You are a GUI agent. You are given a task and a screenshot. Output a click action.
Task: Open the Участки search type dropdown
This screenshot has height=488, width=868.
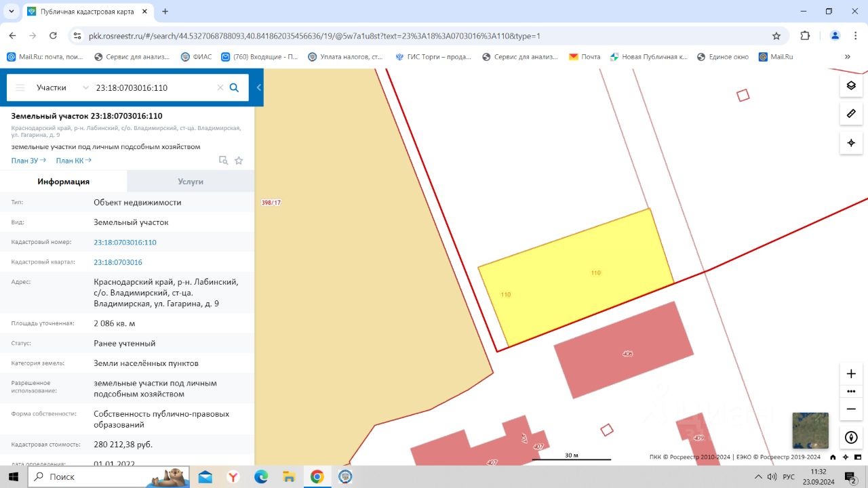(x=62, y=87)
